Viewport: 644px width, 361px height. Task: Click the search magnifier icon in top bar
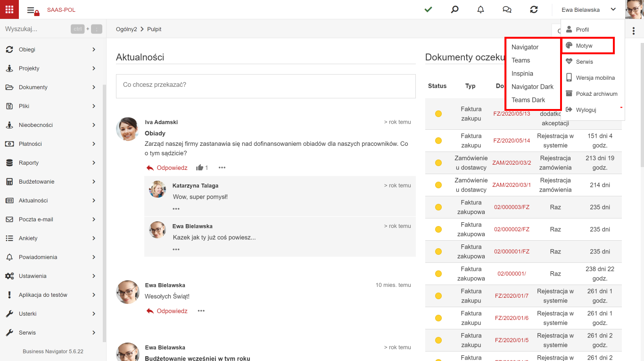(x=454, y=9)
